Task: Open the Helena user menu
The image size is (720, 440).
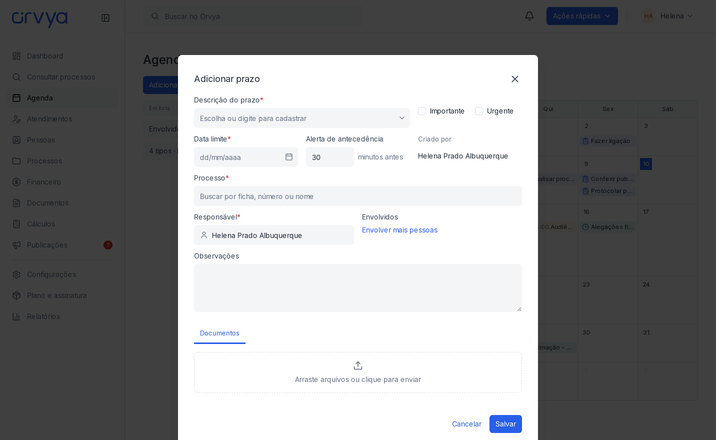Action: (667, 16)
